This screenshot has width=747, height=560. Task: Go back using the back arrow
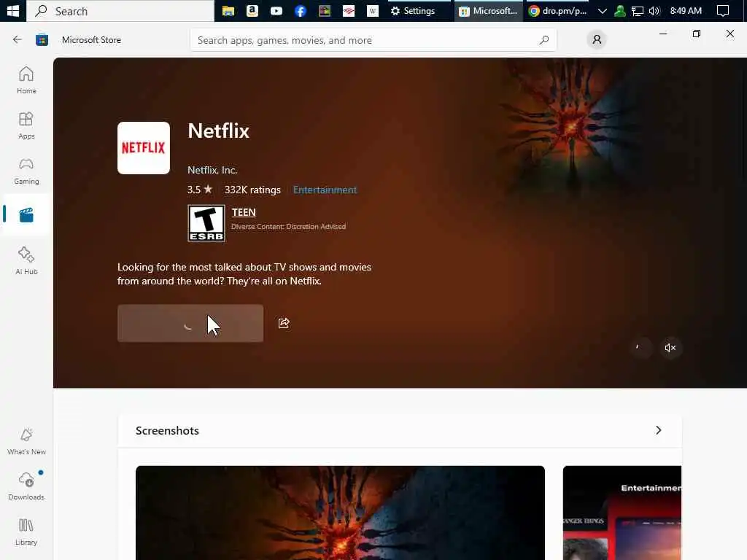click(18, 39)
